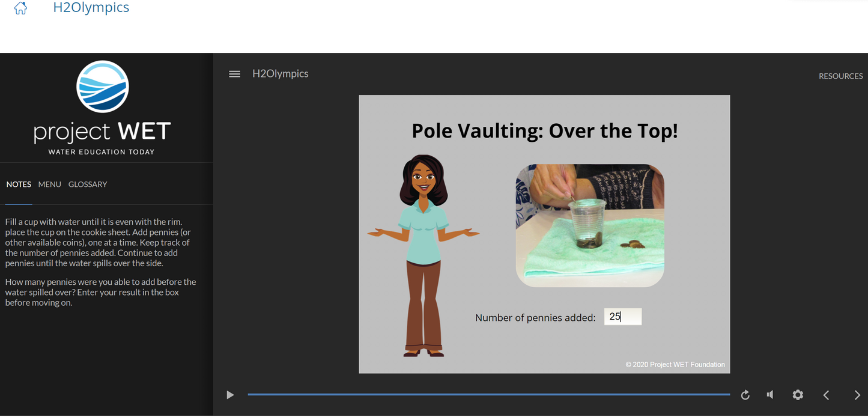Click the animated presenter character
This screenshot has height=420, width=868.
[x=424, y=255]
